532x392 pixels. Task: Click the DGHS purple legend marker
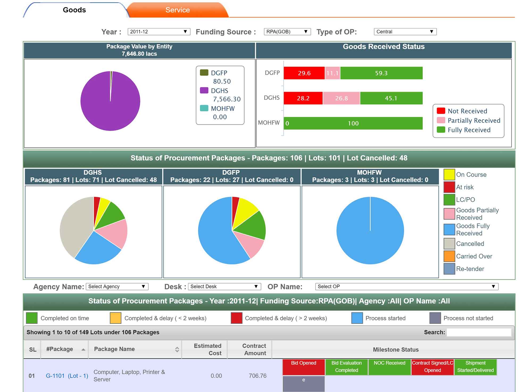[x=204, y=90]
